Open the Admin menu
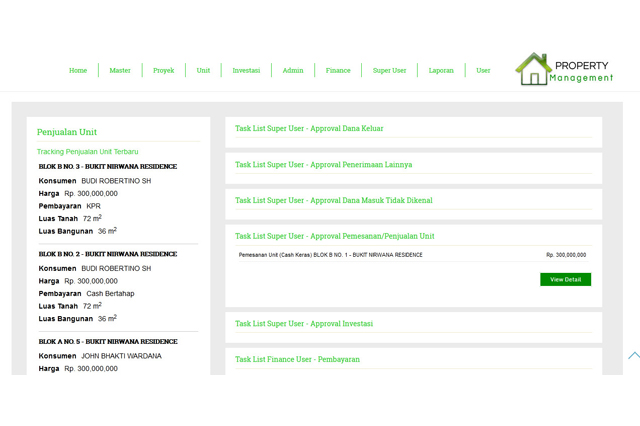 click(293, 71)
